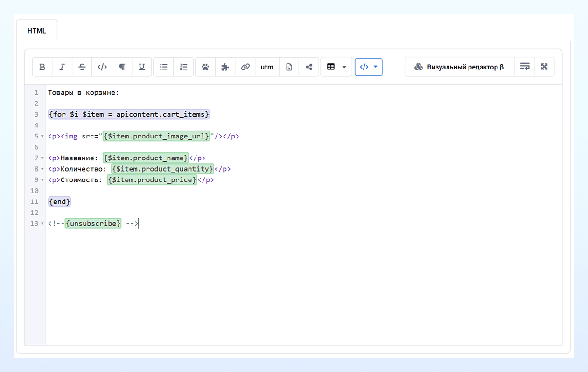Insert paragraph mark (pilcrow) icon
Image resolution: width=588 pixels, height=372 pixels.
point(122,67)
